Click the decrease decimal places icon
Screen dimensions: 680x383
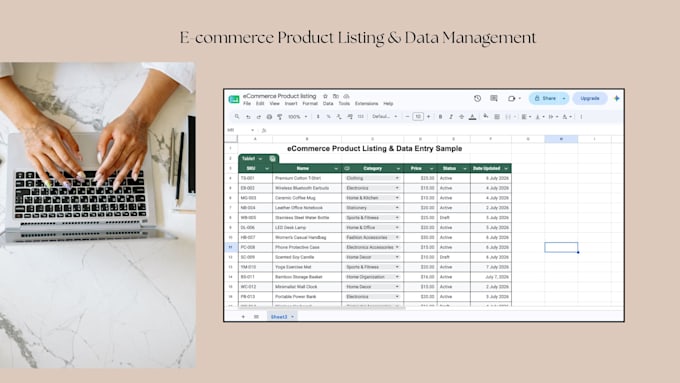coord(339,117)
